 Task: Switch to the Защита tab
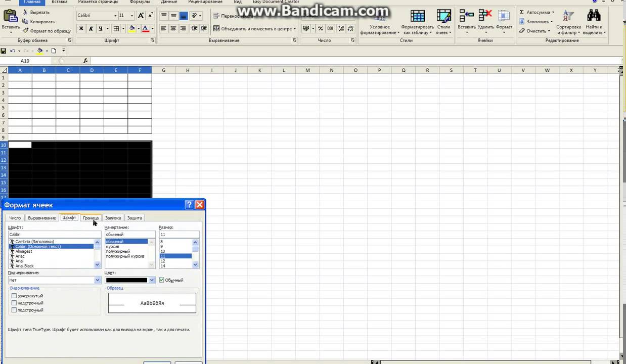point(135,218)
